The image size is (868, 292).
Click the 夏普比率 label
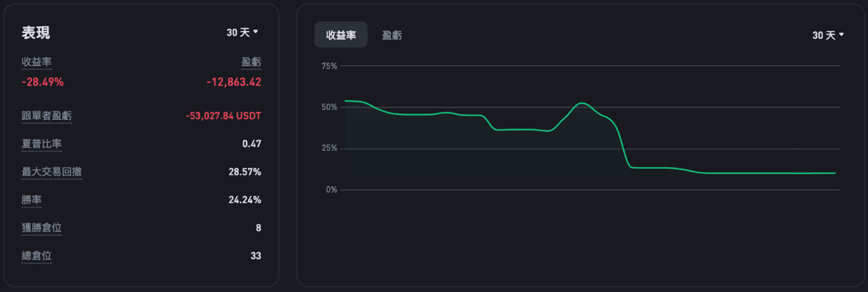(x=41, y=144)
